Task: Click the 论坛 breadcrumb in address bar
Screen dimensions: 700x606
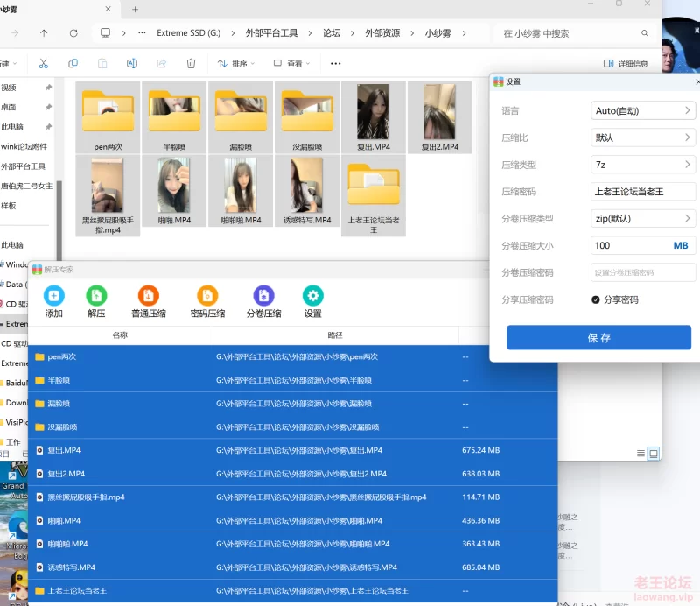Action: coord(331,33)
